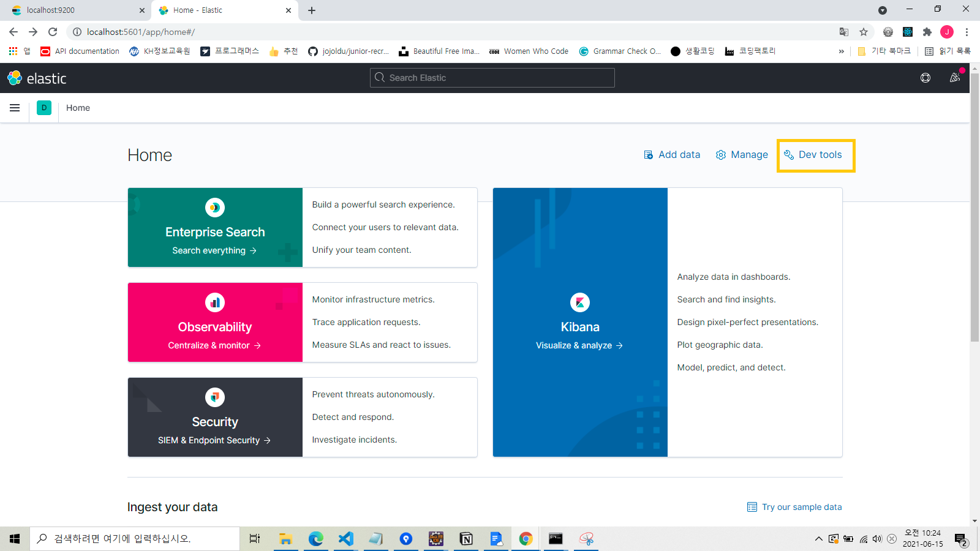Viewport: 980px width, 551px height.
Task: Click 'Try our sample data' link
Action: click(x=794, y=507)
